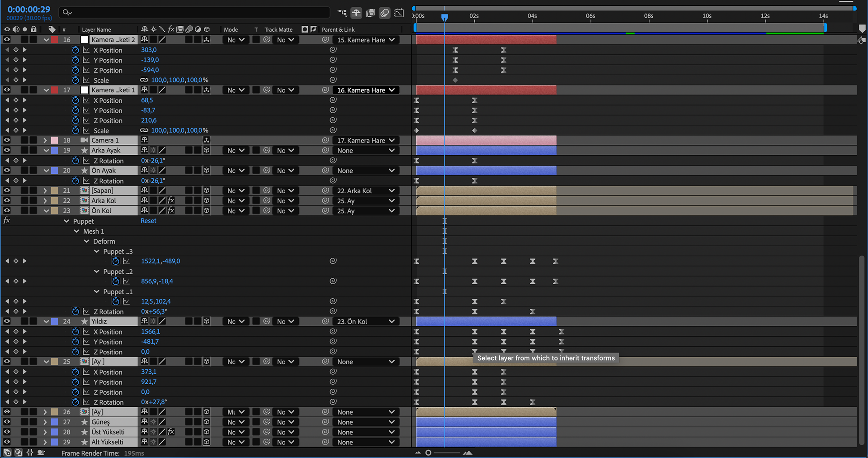
Task: Click X Position stopwatch for Kamera ..keti 2
Action: tap(75, 50)
